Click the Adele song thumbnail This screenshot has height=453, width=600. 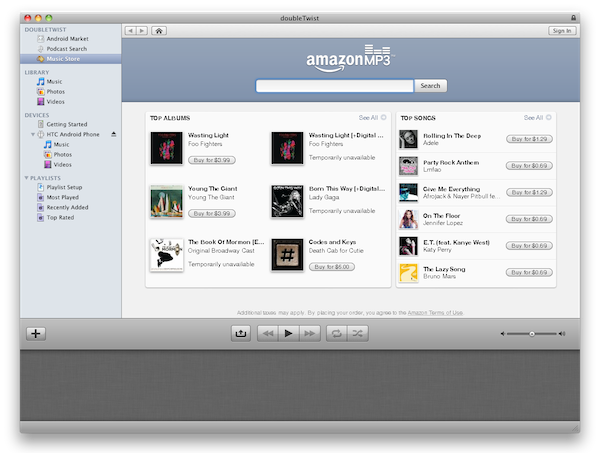coord(408,139)
